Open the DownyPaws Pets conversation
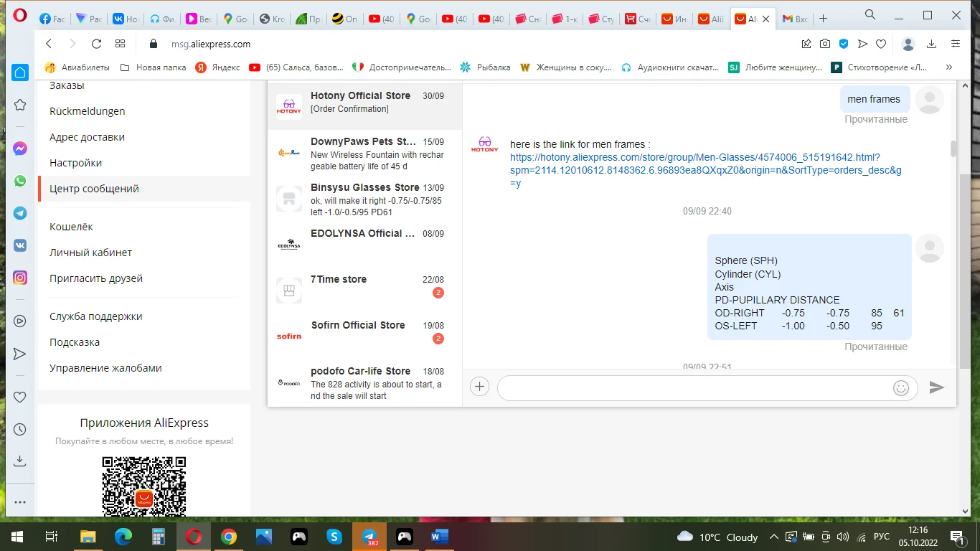This screenshot has height=551, width=980. [364, 152]
